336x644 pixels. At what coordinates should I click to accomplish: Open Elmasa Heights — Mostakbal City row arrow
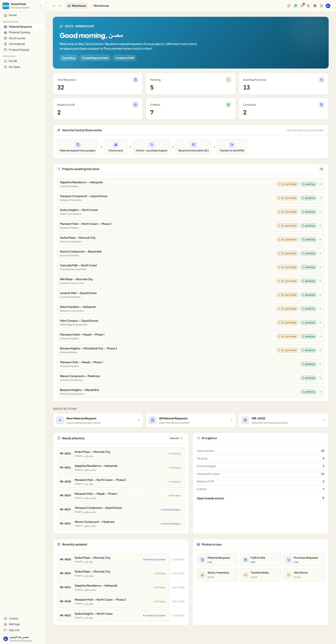pyautogui.click(x=320, y=350)
